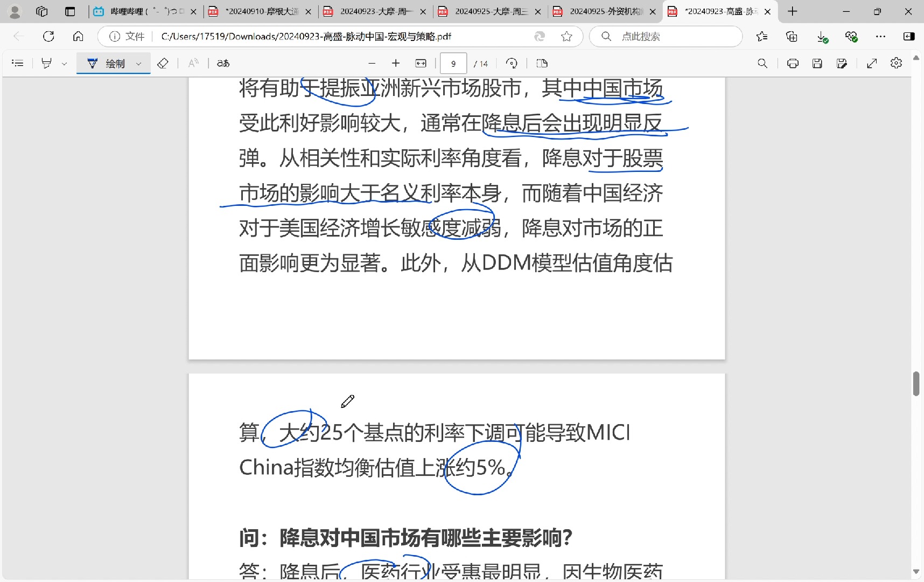Go back to previous page
924x582 pixels.
[x=18, y=36]
